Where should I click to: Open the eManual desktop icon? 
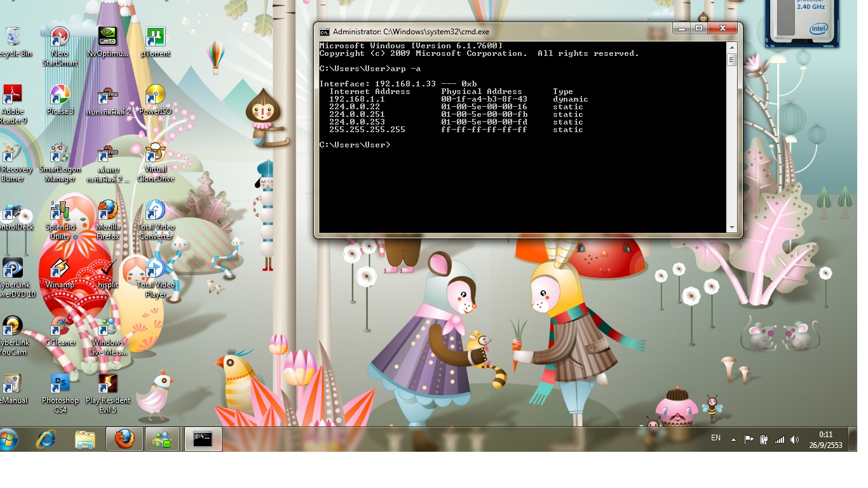coord(13,389)
